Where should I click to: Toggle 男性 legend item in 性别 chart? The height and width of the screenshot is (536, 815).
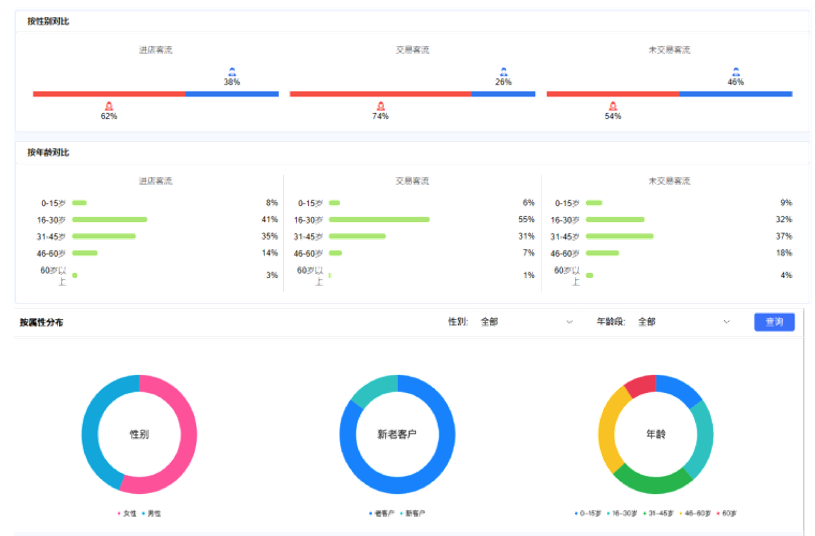tap(151, 513)
